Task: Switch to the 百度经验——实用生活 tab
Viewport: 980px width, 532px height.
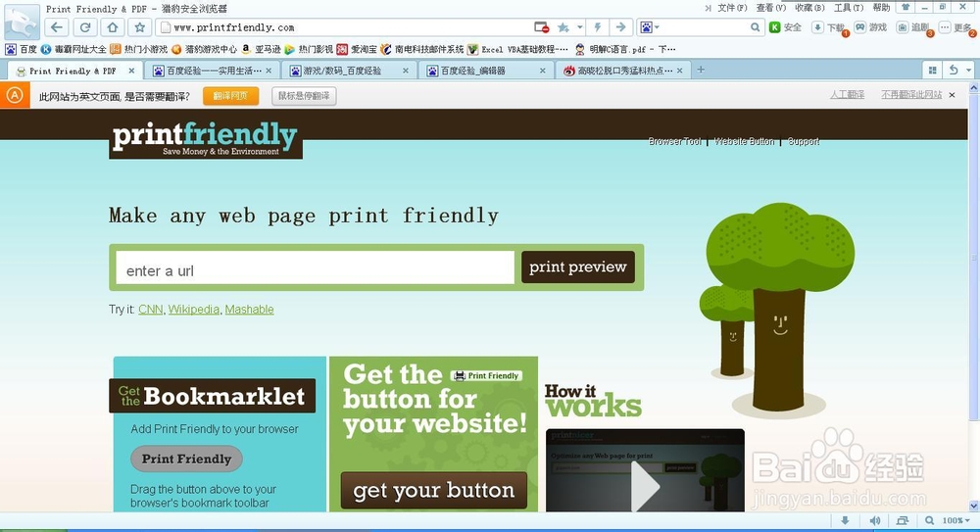Action: point(214,71)
